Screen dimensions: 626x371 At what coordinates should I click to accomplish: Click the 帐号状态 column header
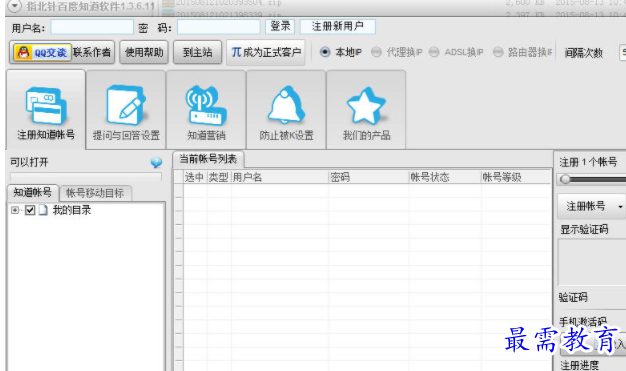[445, 177]
